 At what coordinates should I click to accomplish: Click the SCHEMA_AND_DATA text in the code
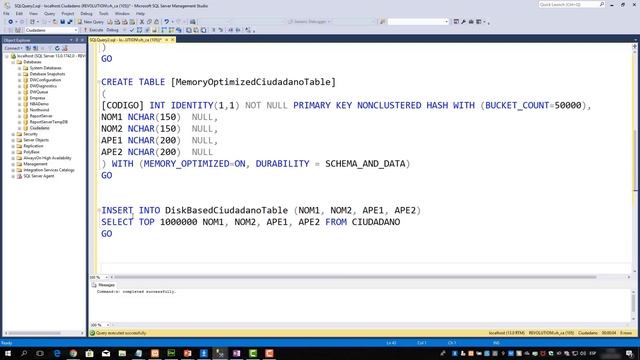[x=365, y=164]
